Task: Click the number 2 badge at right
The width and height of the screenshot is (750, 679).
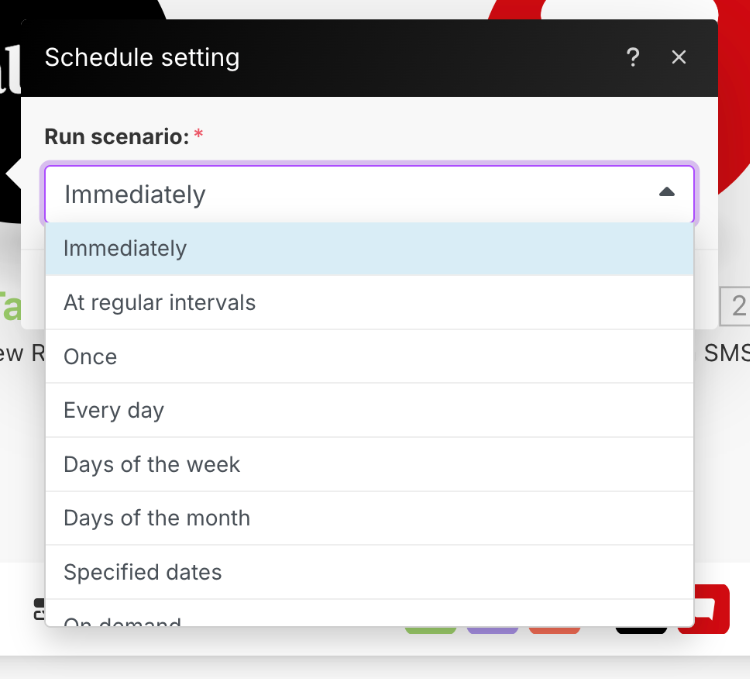Action: pyautogui.click(x=737, y=306)
